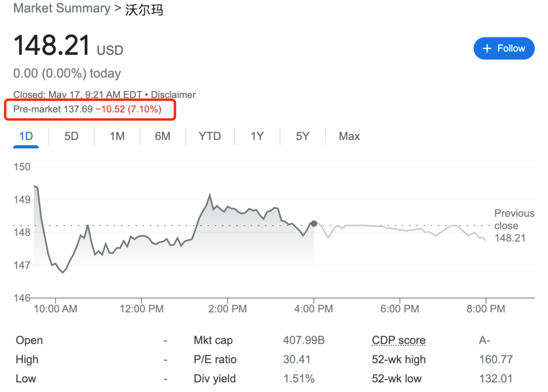Click the High row label
The image size is (548, 392).
(27, 359)
